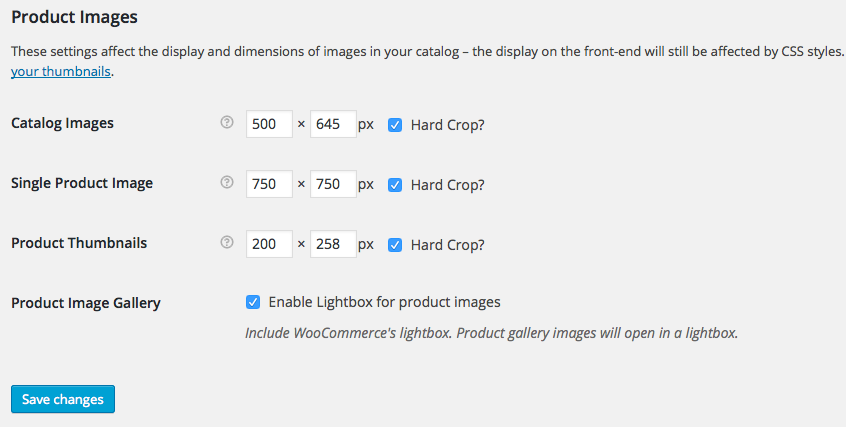
Task: Click the Catalog Images row label
Action: (62, 123)
